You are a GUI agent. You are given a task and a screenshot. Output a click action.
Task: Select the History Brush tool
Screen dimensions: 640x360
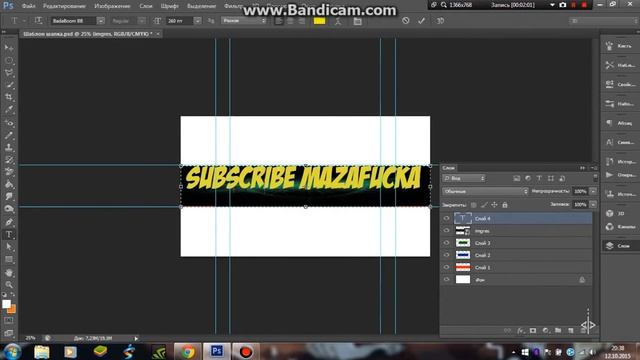click(9, 160)
